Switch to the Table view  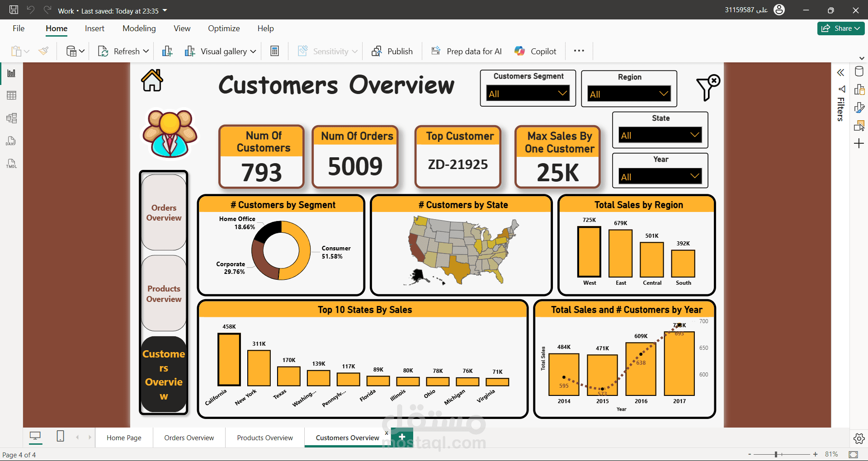(x=11, y=95)
